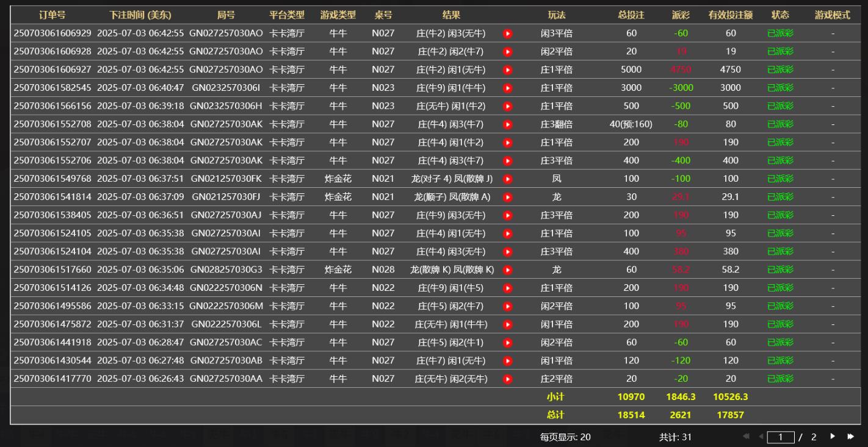The width and height of the screenshot is (868, 447).
Task: Open replay for order 250703061552708
Action: point(507,124)
